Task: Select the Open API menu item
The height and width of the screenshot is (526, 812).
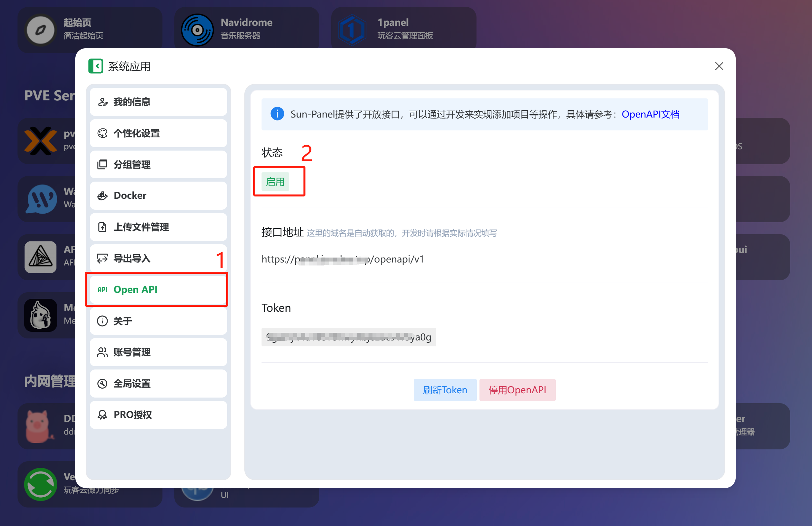Action: point(158,289)
